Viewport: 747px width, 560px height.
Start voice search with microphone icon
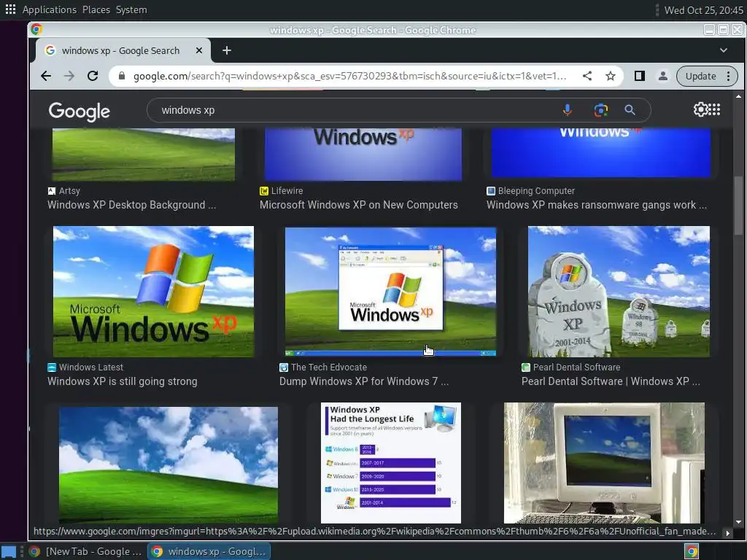pyautogui.click(x=567, y=111)
